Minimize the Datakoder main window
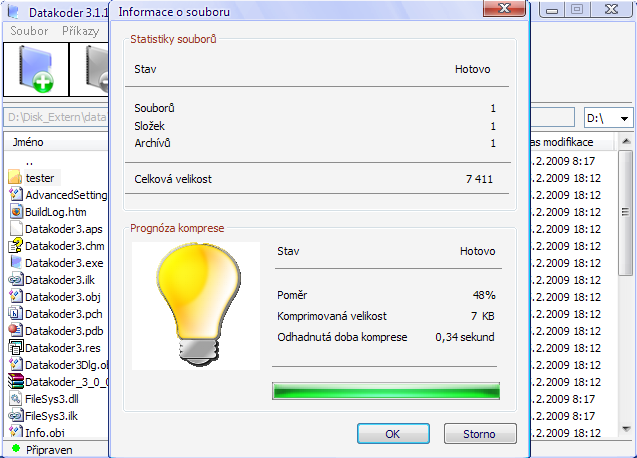The height and width of the screenshot is (458, 637). pyautogui.click(x=552, y=9)
